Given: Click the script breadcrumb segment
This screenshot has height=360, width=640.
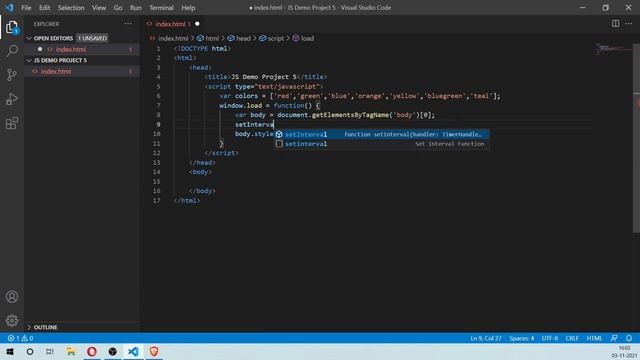Looking at the screenshot, I should [276, 38].
